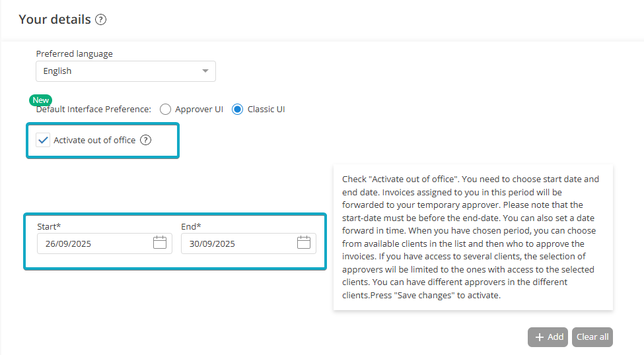
Task: Click the Start* field label
Action: point(49,226)
